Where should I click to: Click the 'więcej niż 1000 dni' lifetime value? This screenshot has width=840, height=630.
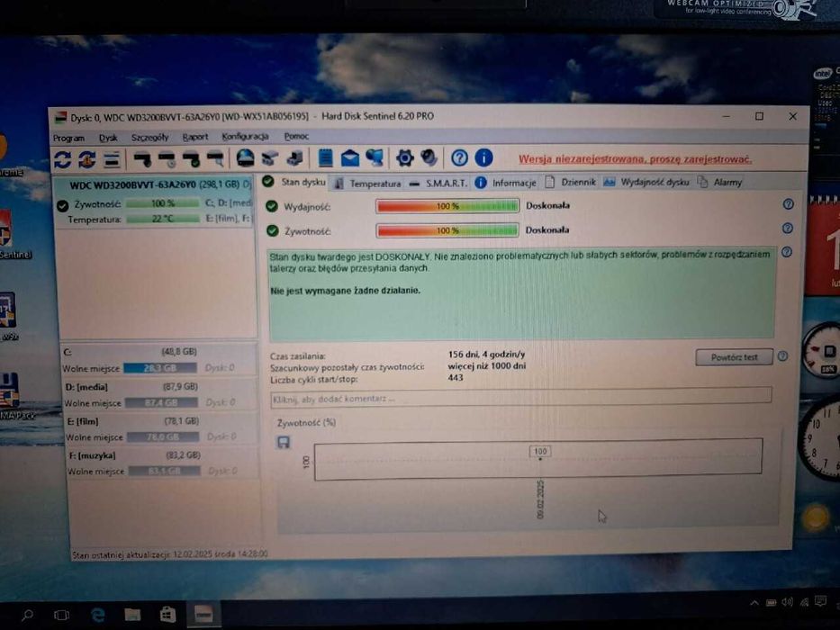[487, 366]
